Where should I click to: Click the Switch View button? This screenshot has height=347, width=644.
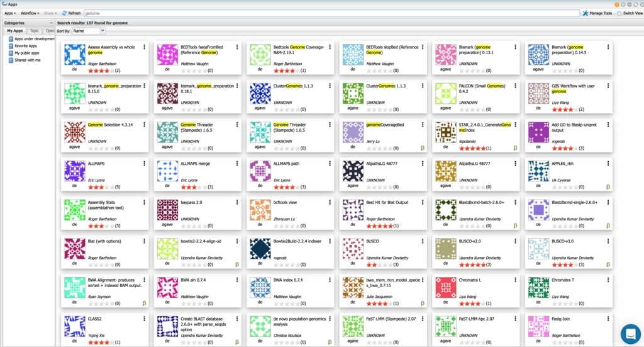click(630, 13)
